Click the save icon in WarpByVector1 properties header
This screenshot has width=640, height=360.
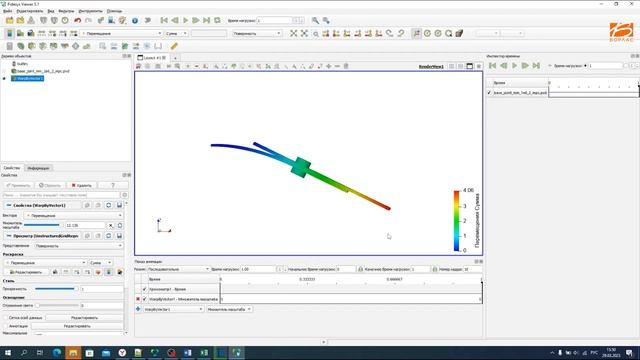pyautogui.click(x=119, y=205)
